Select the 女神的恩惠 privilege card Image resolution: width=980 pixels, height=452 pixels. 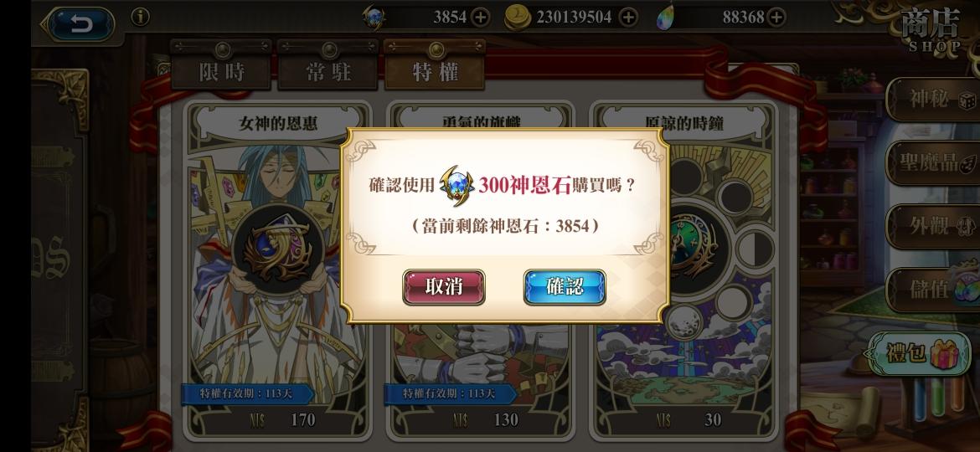pyautogui.click(x=277, y=270)
